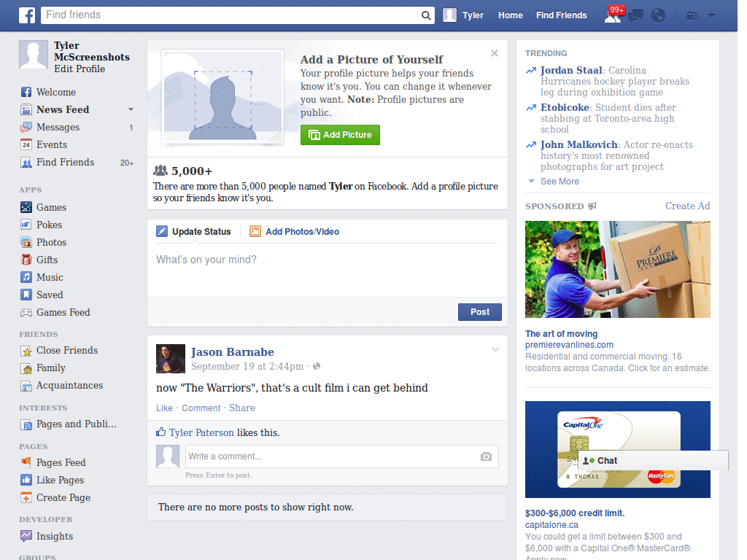Click the Welcome sidebar icon
Viewport: 747px width, 560px height.
26,92
